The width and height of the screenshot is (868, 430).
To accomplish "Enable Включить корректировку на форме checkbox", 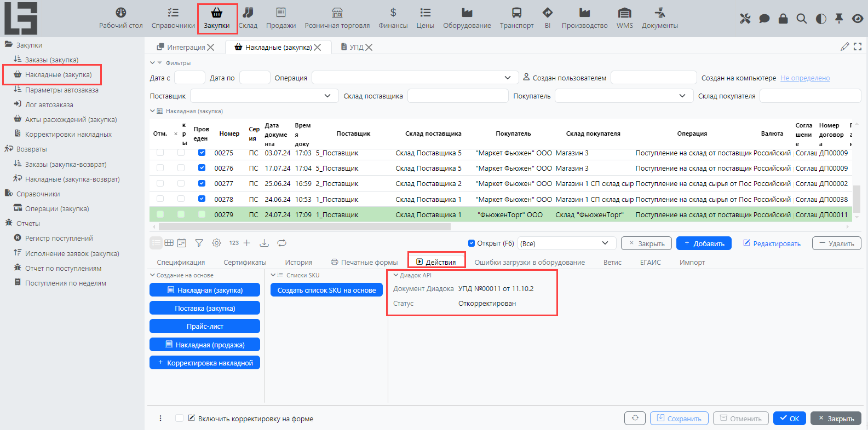I will 180,419.
